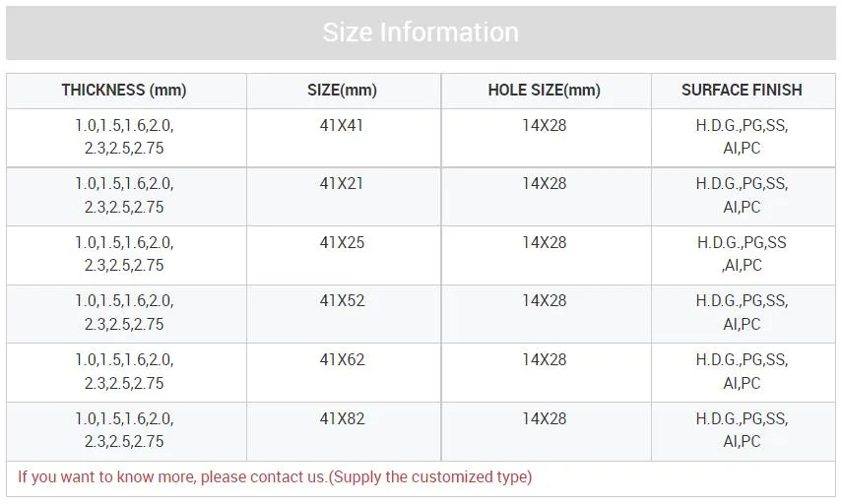Click the Size Information title banner
Viewport: 842px width, 504px height.
421,32
